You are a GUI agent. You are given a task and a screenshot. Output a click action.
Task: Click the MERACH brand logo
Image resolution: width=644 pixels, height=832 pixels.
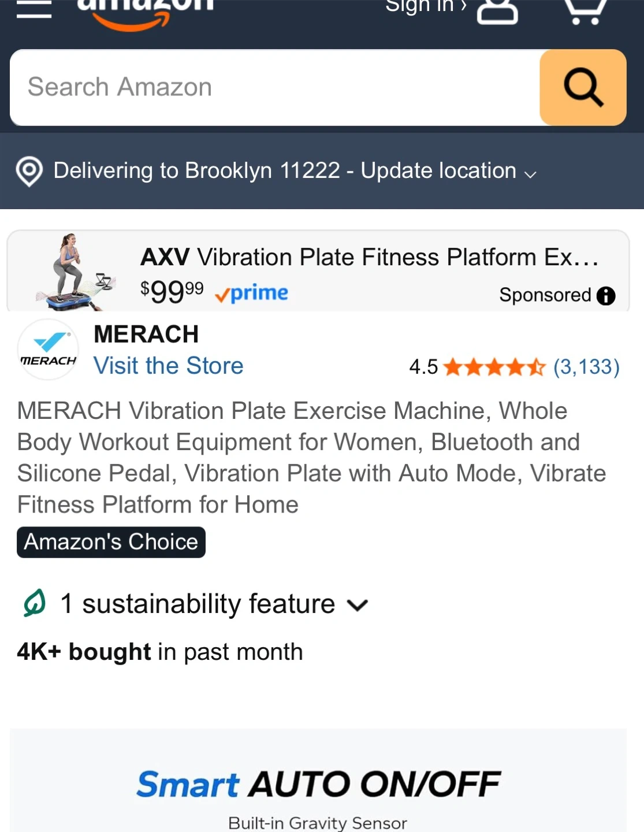tap(48, 350)
